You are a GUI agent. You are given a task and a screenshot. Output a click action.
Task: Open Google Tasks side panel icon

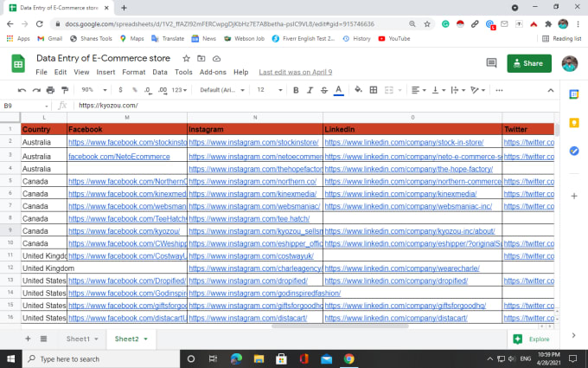[x=574, y=151]
